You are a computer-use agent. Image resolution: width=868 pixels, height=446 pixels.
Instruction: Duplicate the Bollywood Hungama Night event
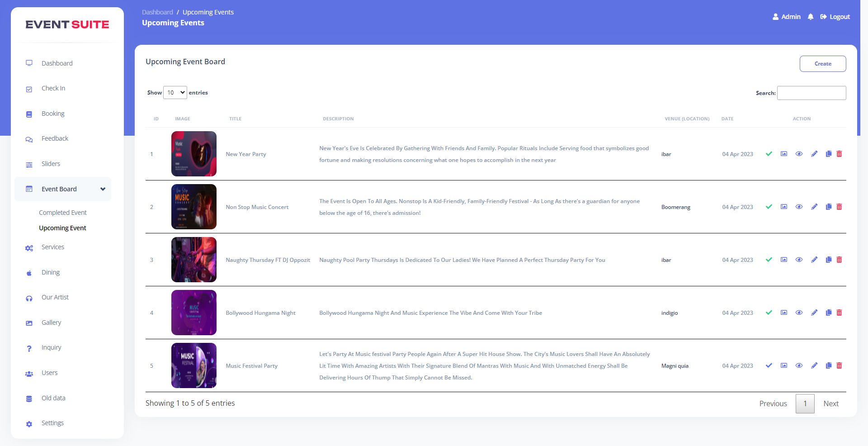tap(828, 313)
